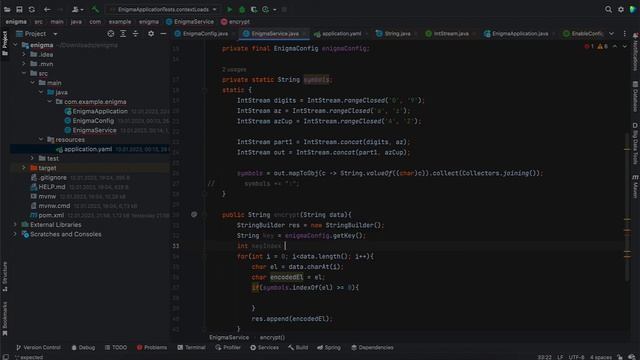Expand the test folder
This screenshot has height=360, width=640.
pyautogui.click(x=33, y=158)
